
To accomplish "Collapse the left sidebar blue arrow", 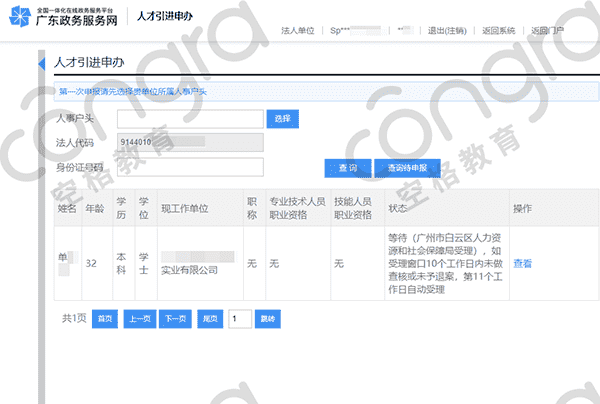I will click(x=42, y=64).
